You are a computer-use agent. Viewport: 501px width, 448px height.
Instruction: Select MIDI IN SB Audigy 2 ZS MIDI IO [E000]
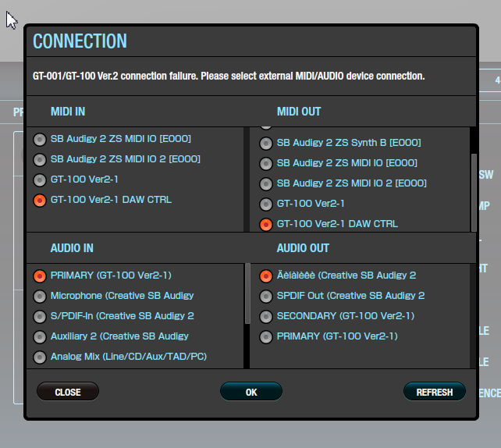(x=40, y=140)
